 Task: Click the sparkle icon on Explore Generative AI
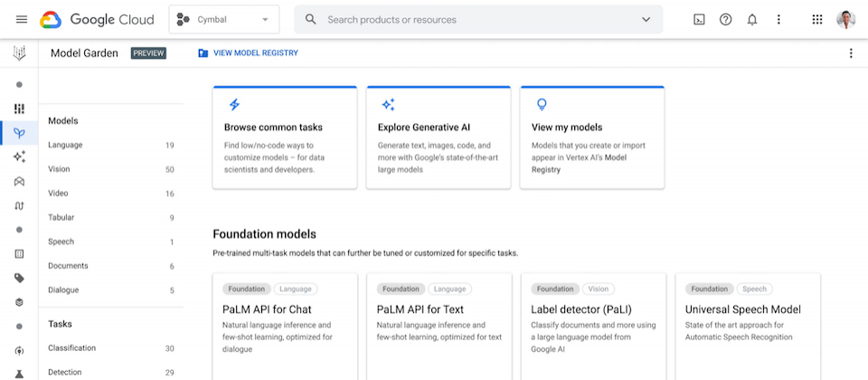(388, 105)
